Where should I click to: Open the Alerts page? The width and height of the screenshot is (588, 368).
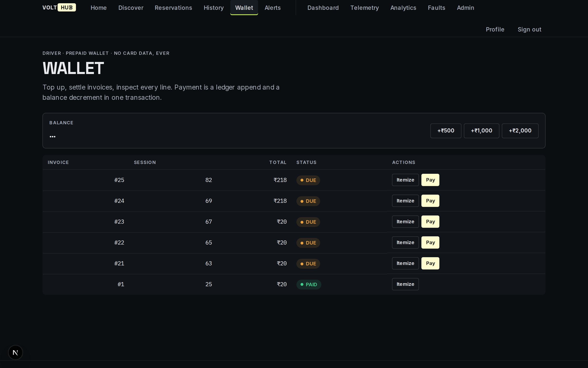coord(272,8)
